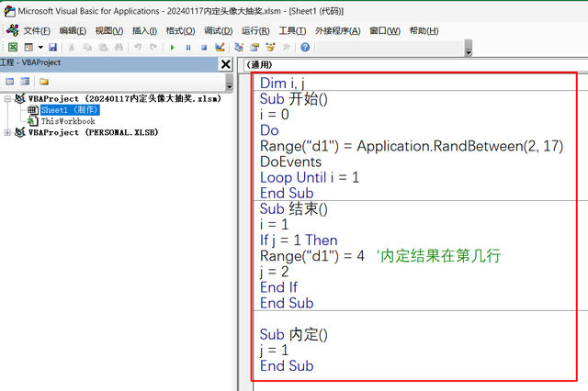Select Sheet1 (制作) in project tree
The height and width of the screenshot is (391, 588).
point(70,110)
